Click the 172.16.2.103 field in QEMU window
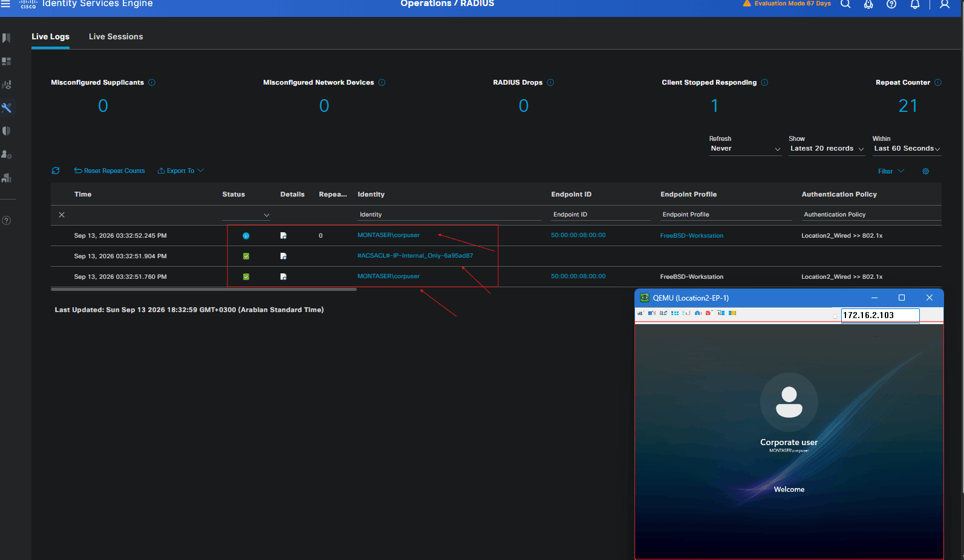 click(880, 315)
